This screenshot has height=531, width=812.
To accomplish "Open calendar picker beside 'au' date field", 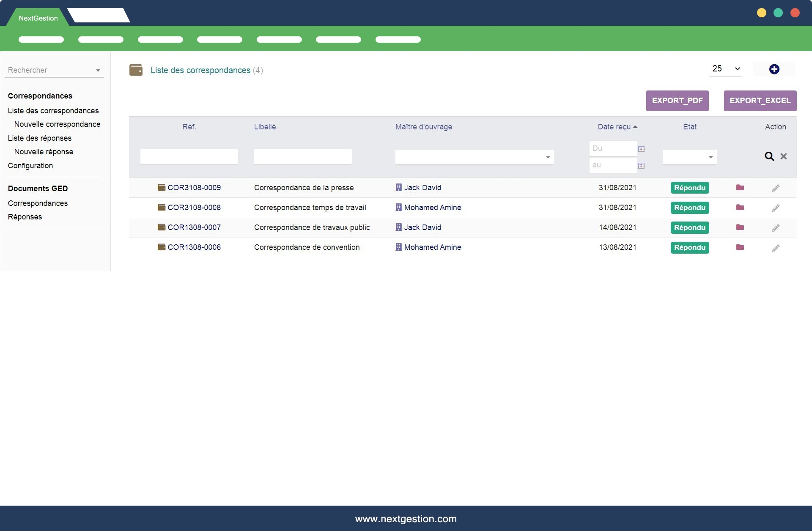I will (641, 166).
